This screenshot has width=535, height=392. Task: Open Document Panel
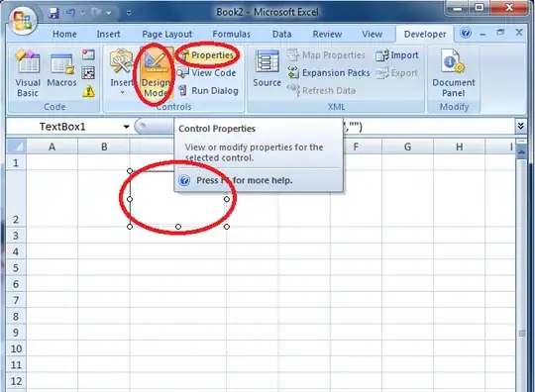454,73
